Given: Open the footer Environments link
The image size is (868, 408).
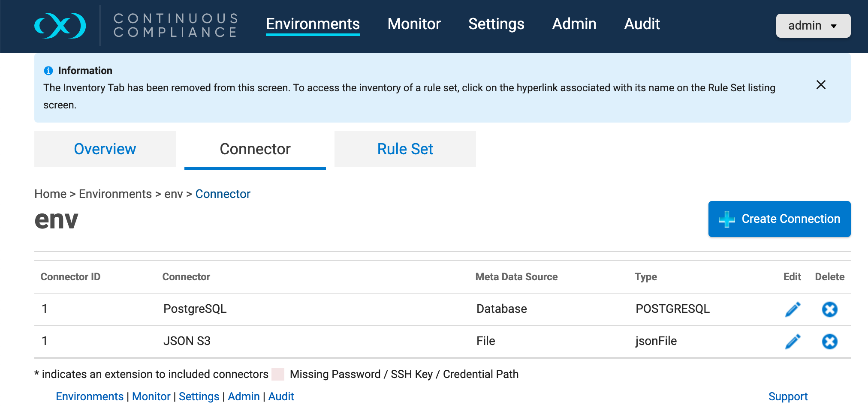Looking at the screenshot, I should 90,396.
